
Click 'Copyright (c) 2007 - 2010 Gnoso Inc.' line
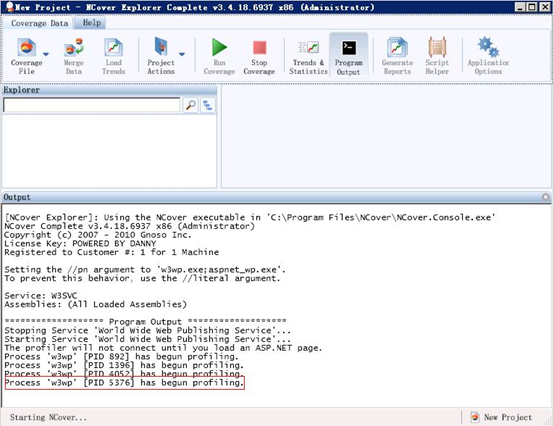98,235
